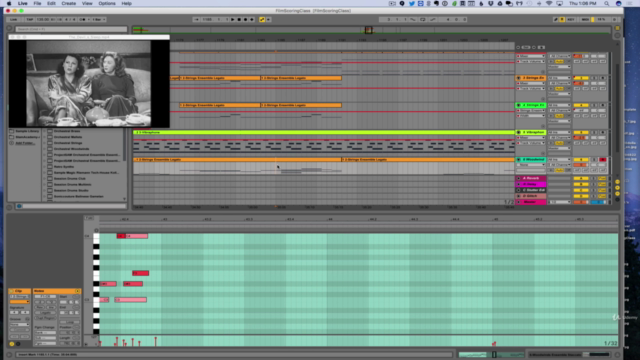Image resolution: width=640 pixels, height=360 pixels.
Task: Open the 1 Bar quantization dropdown
Action: coord(99,19)
